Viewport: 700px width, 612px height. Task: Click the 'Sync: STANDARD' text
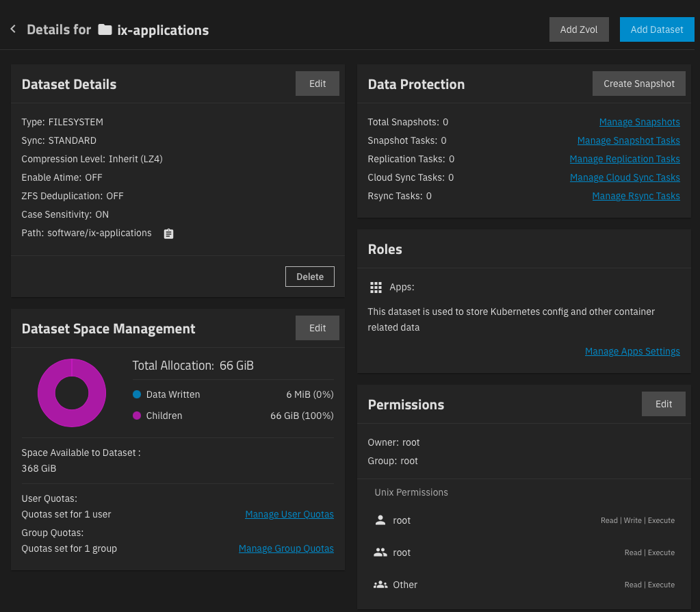click(59, 140)
